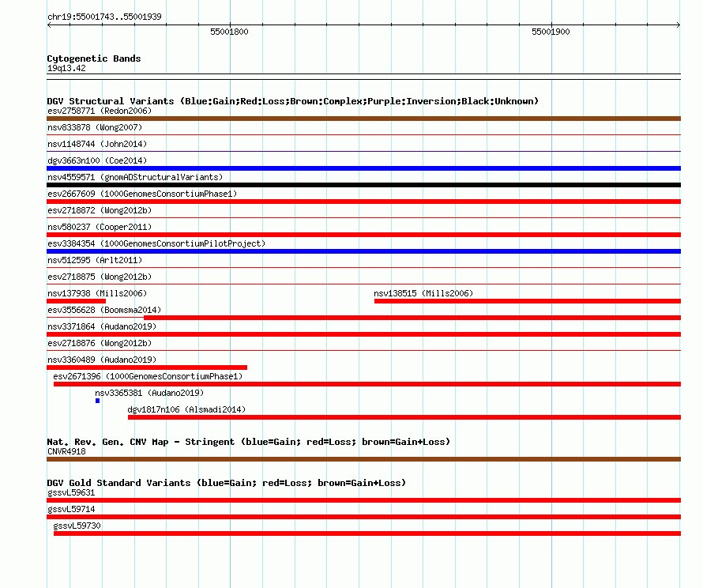This screenshot has width=703, height=588.
Task: Click the nsv580237 (Cooper2011) red loss bar
Action: (x=363, y=235)
